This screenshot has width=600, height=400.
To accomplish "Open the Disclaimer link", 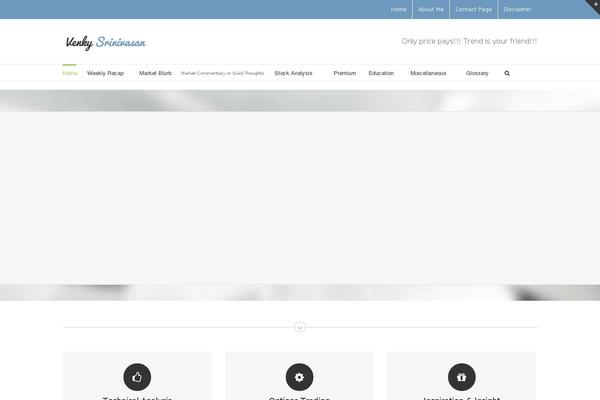I will [x=517, y=10].
